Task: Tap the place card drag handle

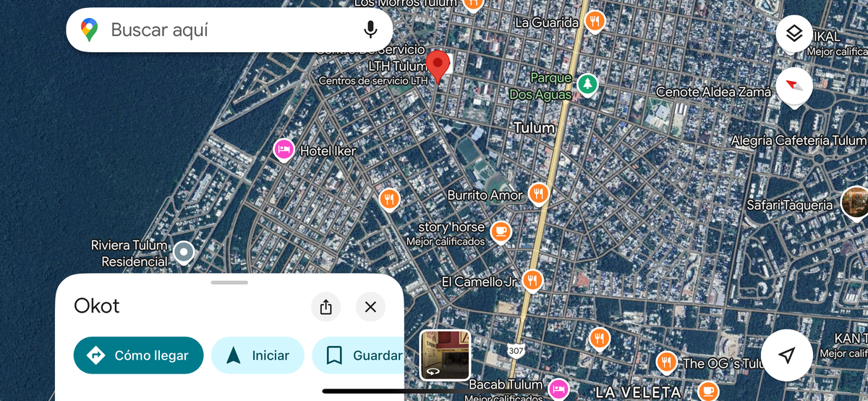Action: coord(229,282)
